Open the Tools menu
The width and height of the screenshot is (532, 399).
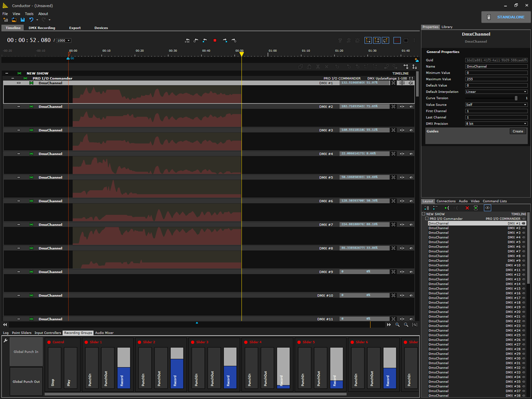click(29, 14)
